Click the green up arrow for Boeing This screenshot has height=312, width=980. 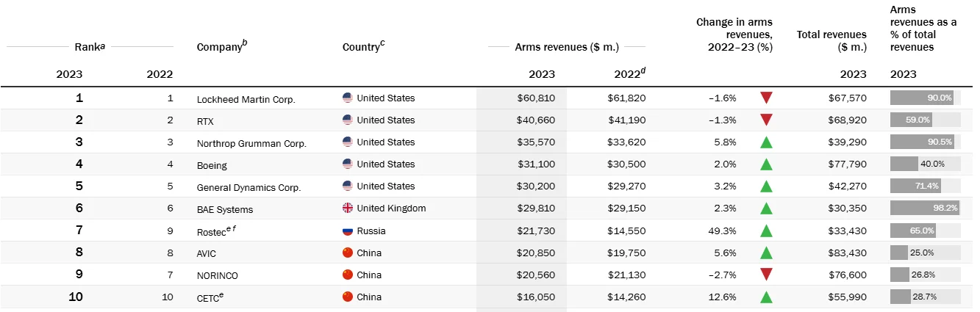click(766, 164)
